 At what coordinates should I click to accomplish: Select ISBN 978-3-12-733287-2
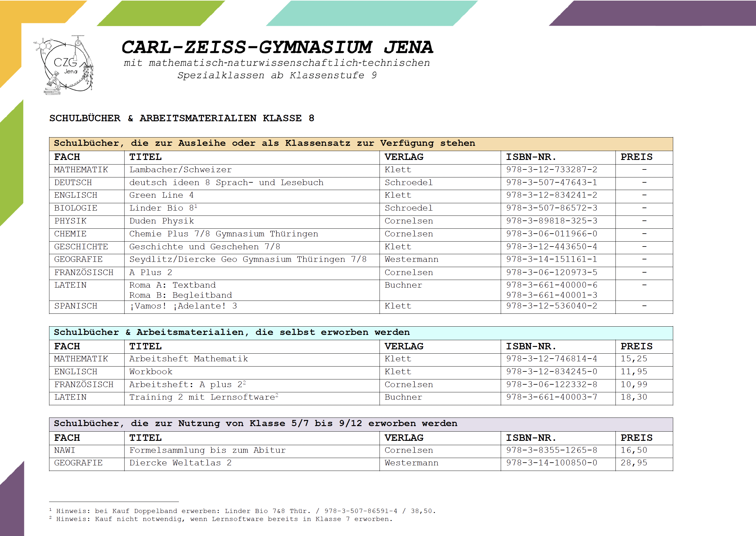tap(551, 170)
